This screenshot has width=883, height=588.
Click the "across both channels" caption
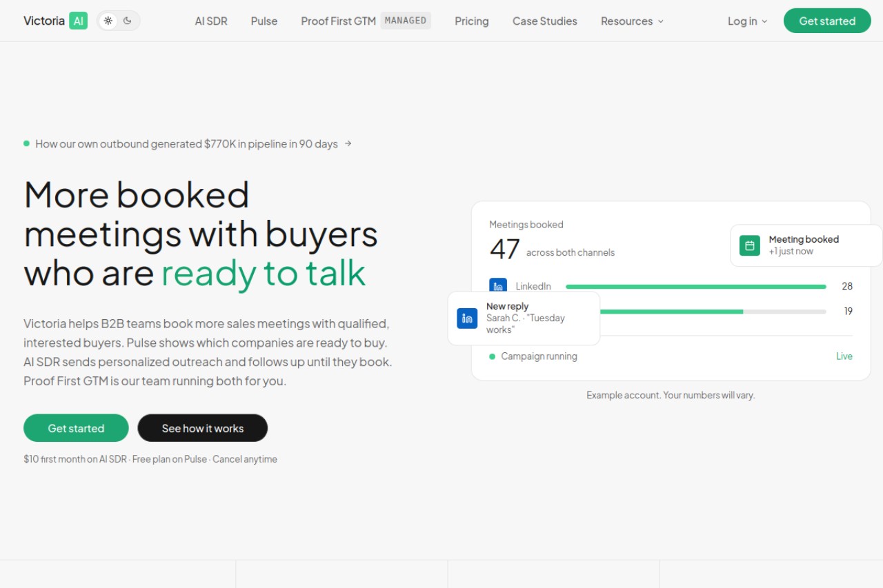coord(571,252)
